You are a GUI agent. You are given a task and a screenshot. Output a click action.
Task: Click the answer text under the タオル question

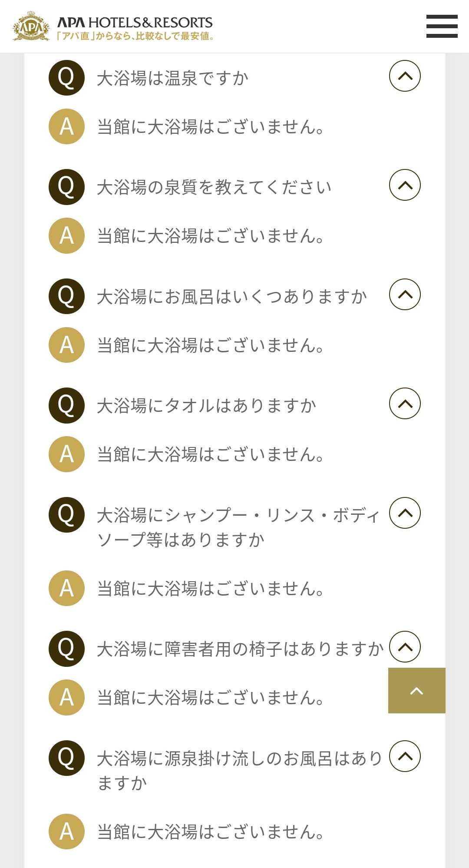click(x=211, y=454)
